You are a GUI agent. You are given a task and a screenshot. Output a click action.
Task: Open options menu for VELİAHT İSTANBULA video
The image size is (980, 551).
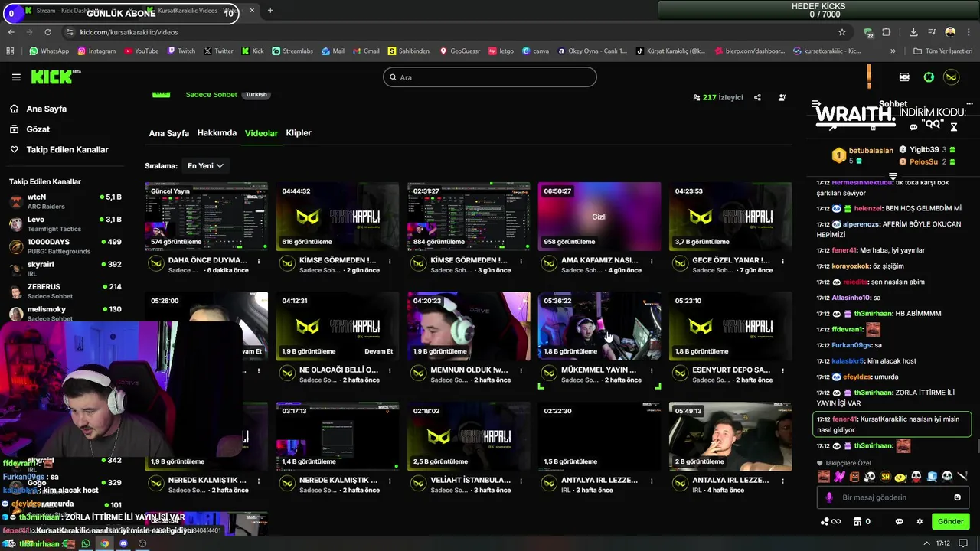click(521, 481)
